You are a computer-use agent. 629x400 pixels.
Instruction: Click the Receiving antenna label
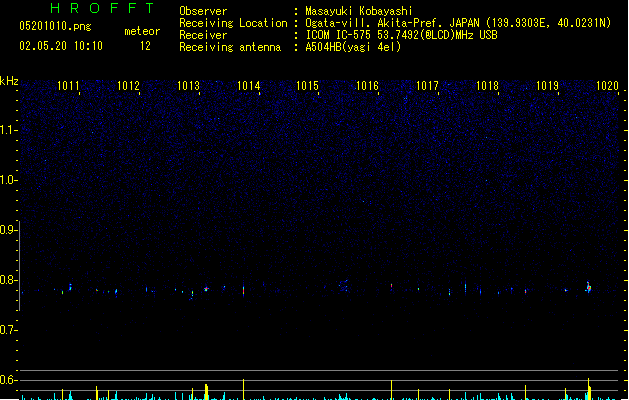(x=230, y=47)
